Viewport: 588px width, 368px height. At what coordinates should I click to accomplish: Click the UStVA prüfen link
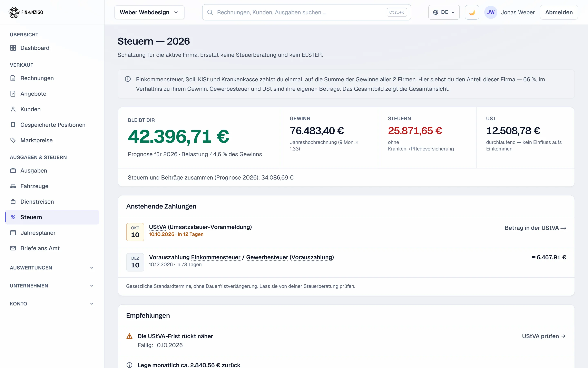pos(544,336)
